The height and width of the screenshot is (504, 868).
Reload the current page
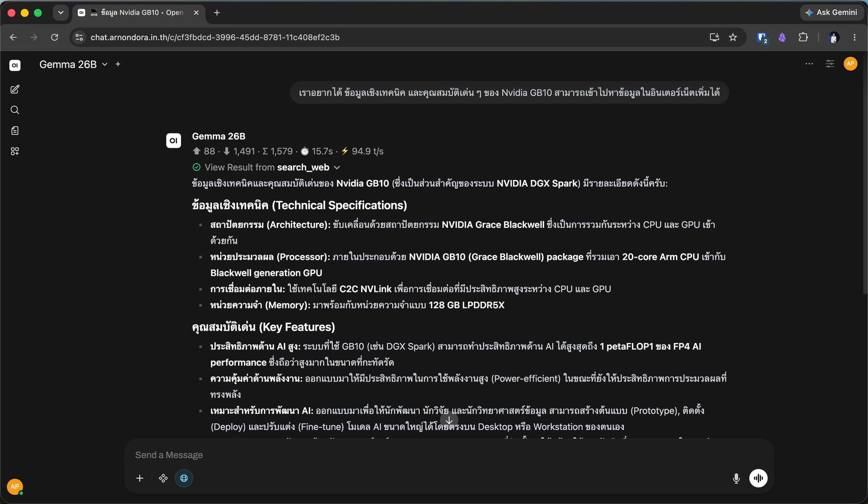coord(55,37)
